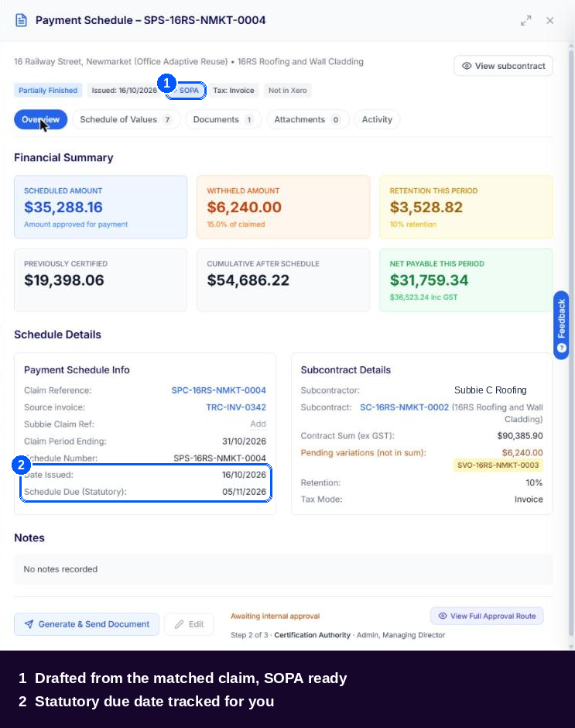
Task: Click the Retention This Period $3,528.82 card
Action: (x=467, y=207)
